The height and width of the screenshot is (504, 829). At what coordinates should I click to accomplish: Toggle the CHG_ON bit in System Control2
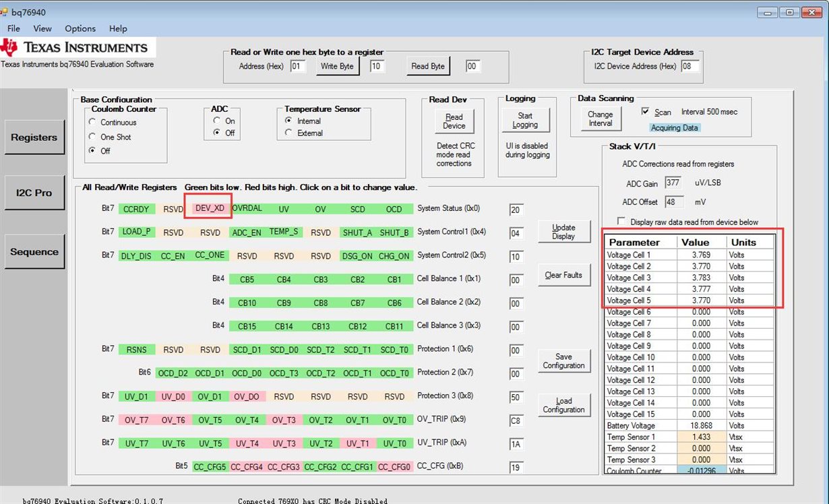coord(394,256)
